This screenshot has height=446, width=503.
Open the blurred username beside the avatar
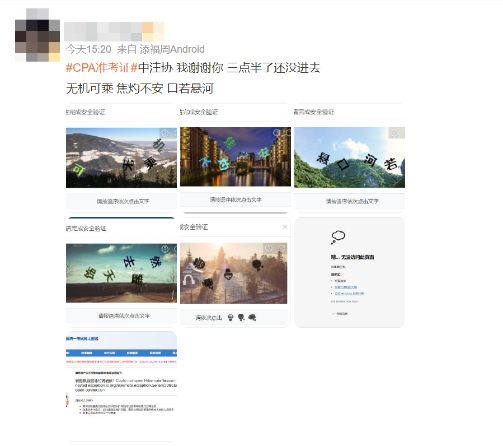(114, 32)
